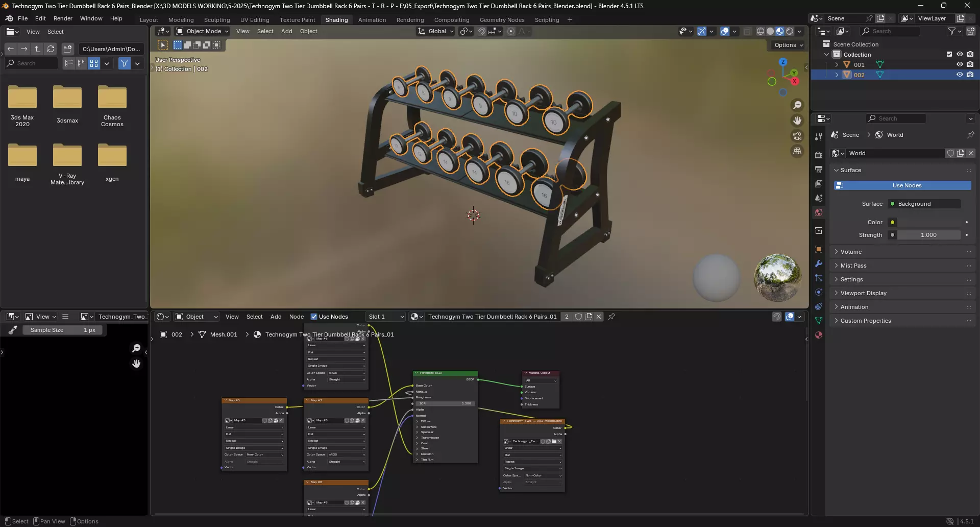This screenshot has width=980, height=527.
Task: Click the viewport pan hand icon
Action: (797, 121)
